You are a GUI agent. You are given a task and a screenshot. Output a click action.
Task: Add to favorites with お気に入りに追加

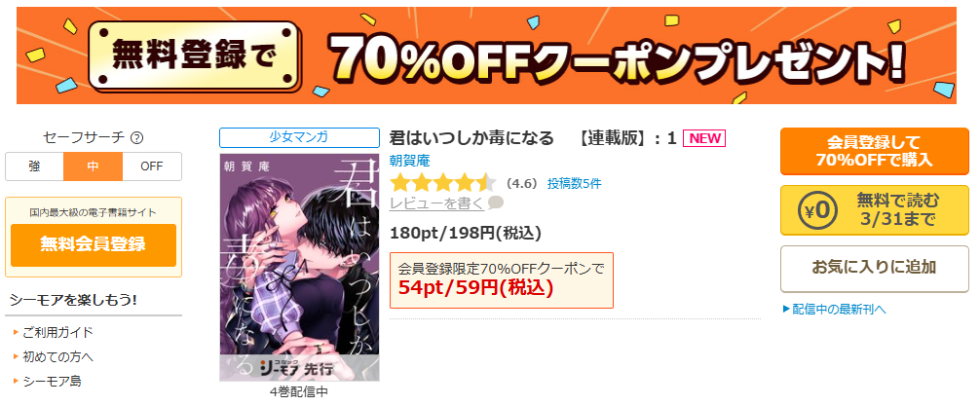pyautogui.click(x=874, y=268)
